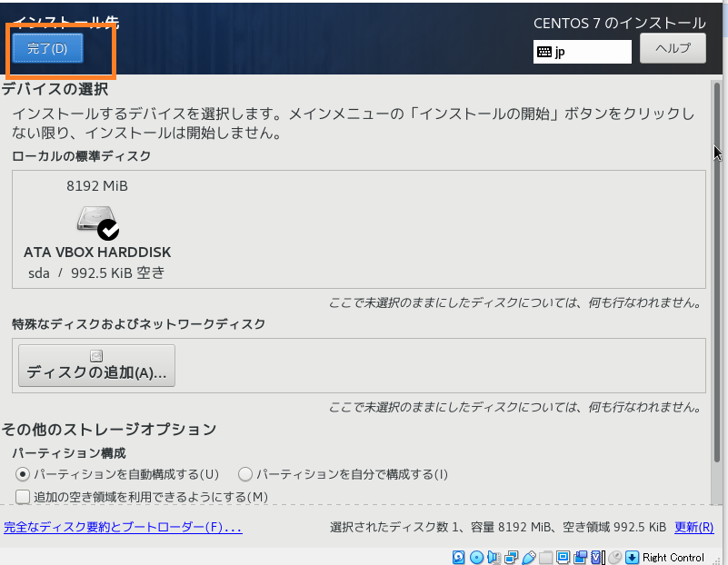
Task: Click the jp keyboard layout field
Action: [583, 52]
